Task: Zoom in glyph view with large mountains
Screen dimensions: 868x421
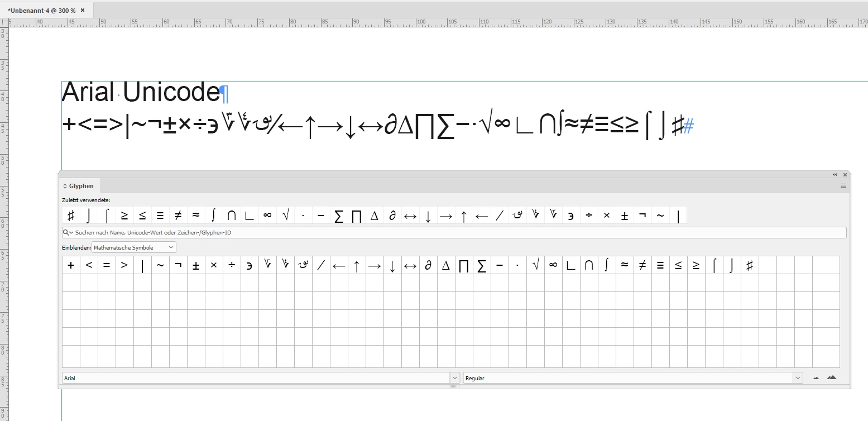Action: 832,378
